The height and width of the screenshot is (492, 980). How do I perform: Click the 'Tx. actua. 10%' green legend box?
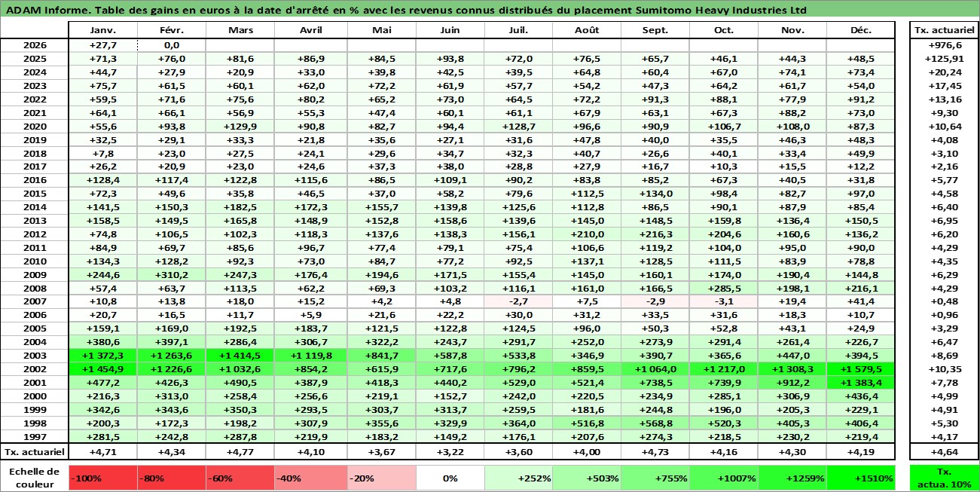[x=945, y=478]
